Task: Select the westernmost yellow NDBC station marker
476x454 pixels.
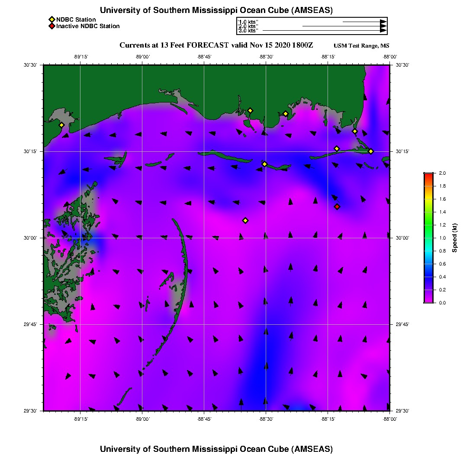Action: pyautogui.click(x=61, y=125)
